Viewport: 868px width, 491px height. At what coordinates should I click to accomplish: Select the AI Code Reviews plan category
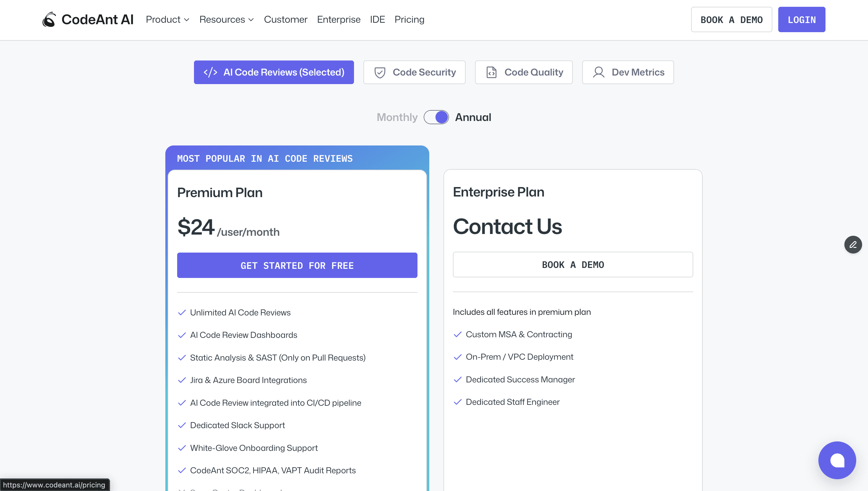click(x=274, y=72)
